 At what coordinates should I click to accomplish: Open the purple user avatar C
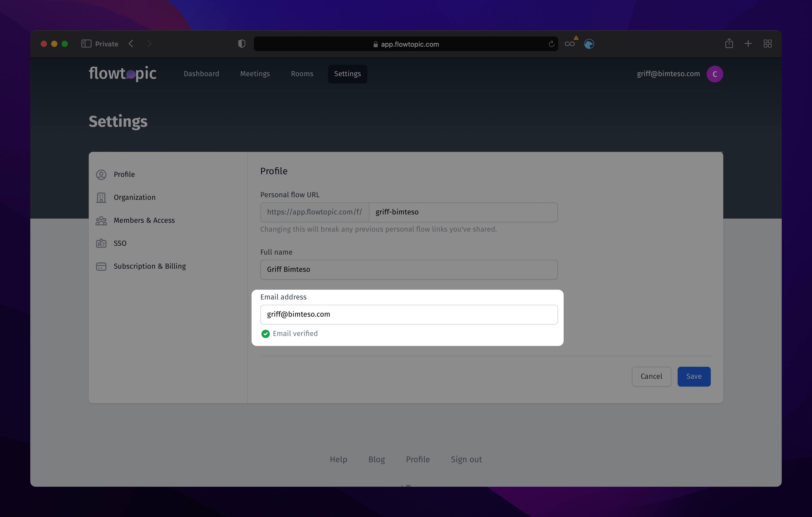point(715,74)
